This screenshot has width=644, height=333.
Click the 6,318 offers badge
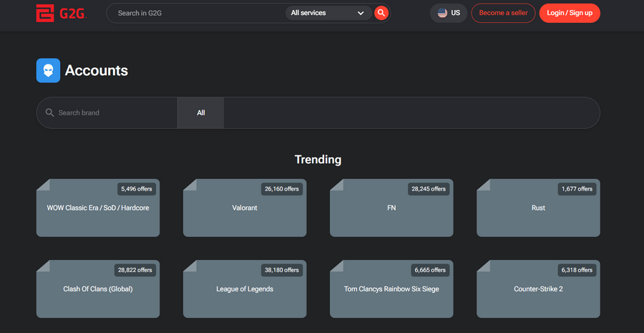[577, 270]
